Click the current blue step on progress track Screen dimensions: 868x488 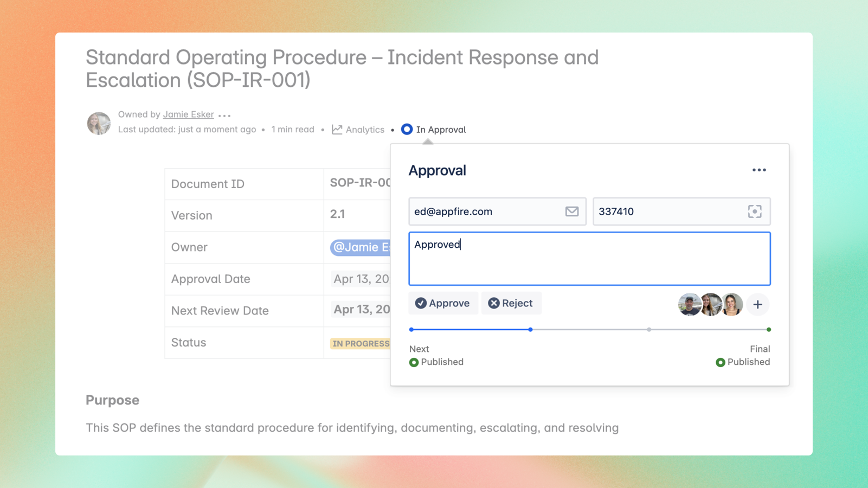pos(530,330)
